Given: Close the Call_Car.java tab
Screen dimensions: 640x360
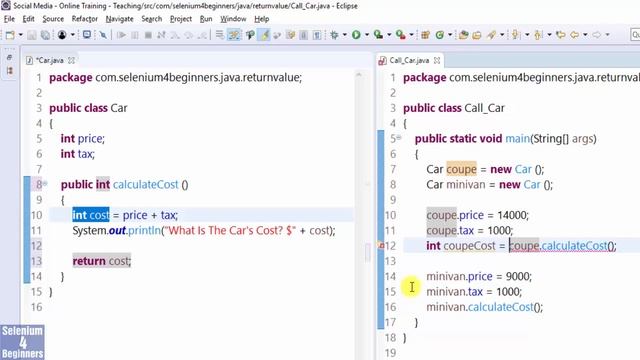Looking at the screenshot, I should pyautogui.click(x=437, y=60).
